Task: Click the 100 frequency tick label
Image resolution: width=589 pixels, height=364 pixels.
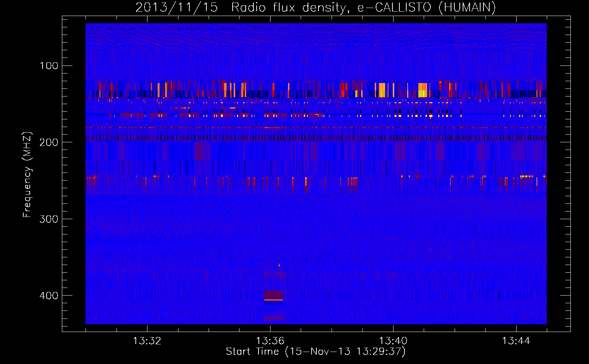Action: [x=49, y=66]
